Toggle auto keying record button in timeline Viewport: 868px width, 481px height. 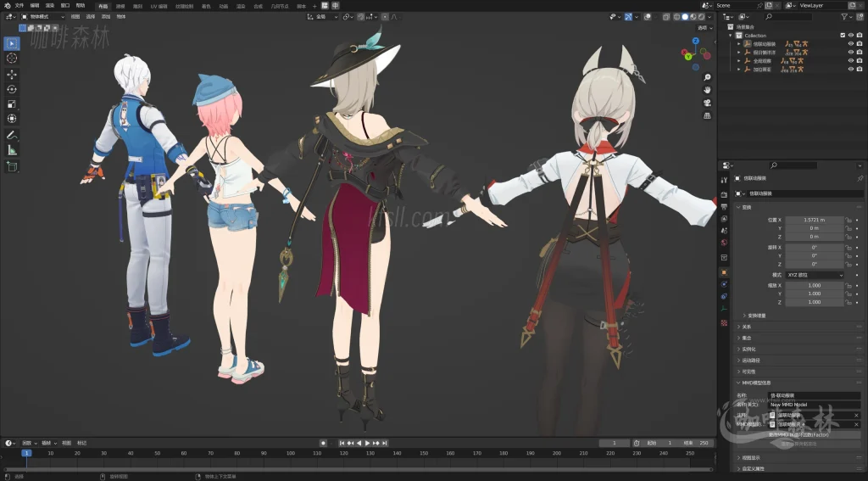tap(323, 444)
